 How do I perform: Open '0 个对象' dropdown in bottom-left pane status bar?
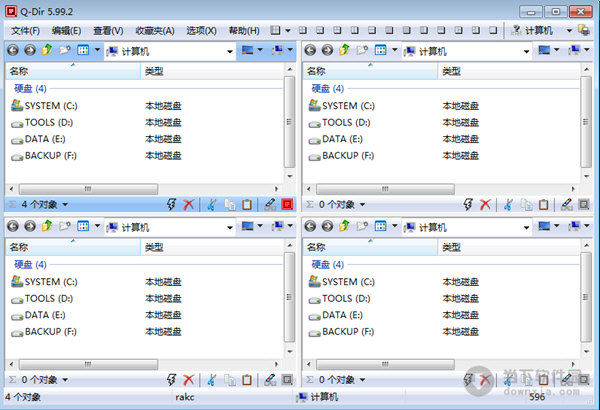tap(65, 380)
